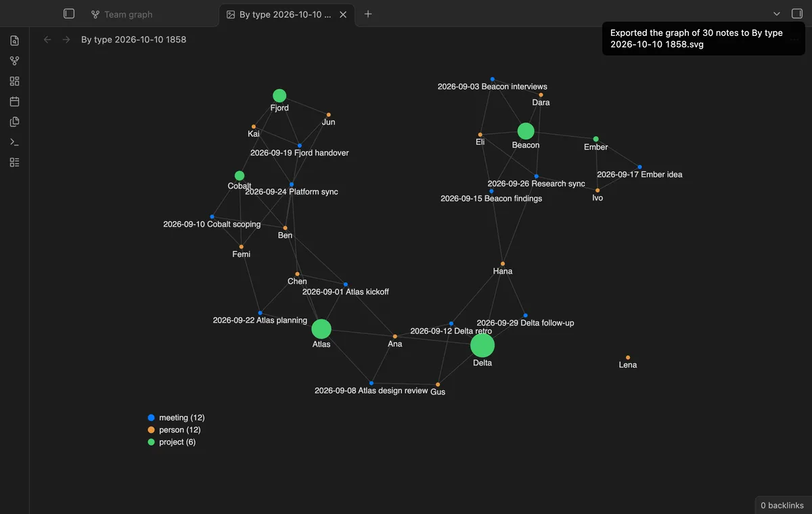812x514 pixels.
Task: Click the project (6) legend label
Action: point(177,442)
